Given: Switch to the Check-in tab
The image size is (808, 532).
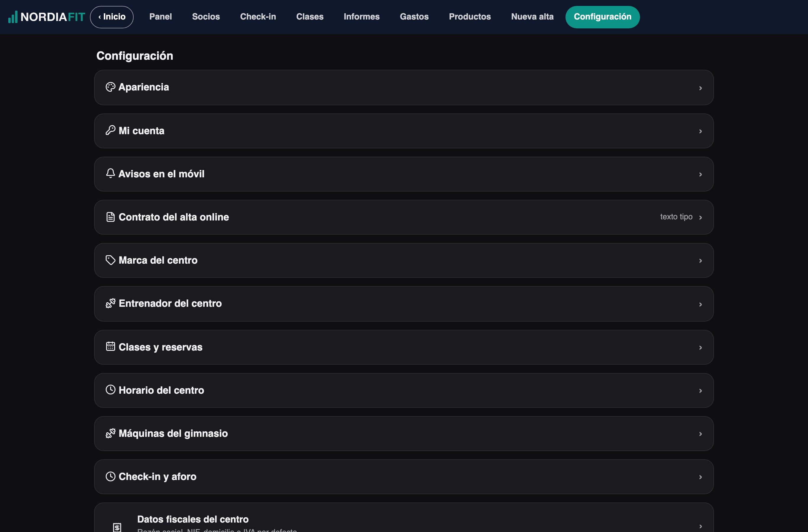Looking at the screenshot, I should 258,17.
